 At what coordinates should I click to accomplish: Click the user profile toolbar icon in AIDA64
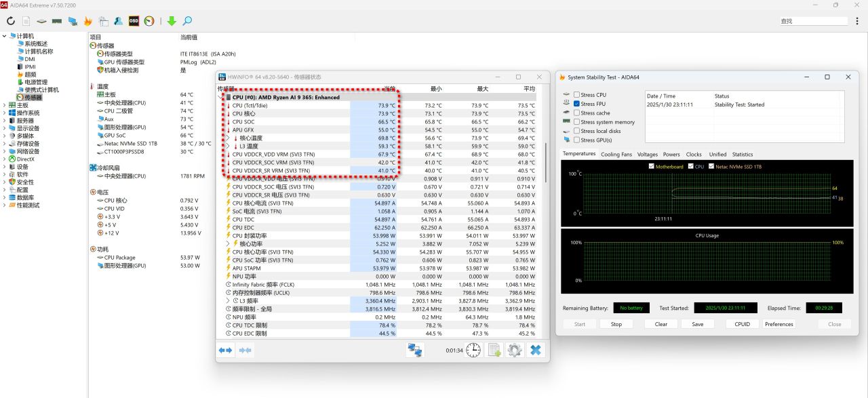point(118,21)
